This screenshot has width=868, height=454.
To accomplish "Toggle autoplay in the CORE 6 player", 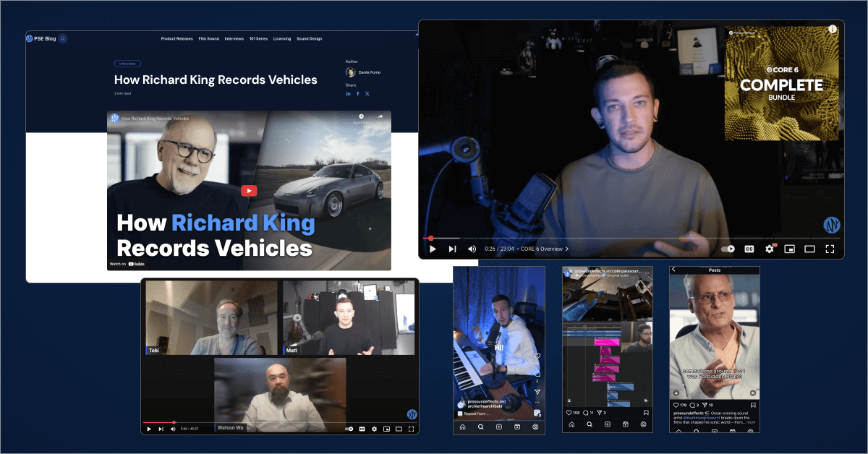I will (728, 249).
